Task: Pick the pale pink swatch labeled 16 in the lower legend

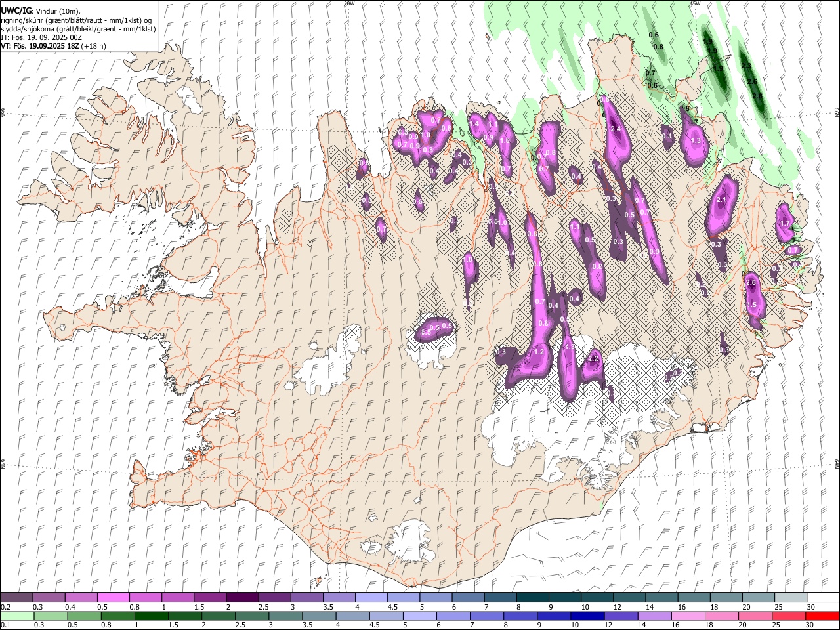Action: (688, 616)
